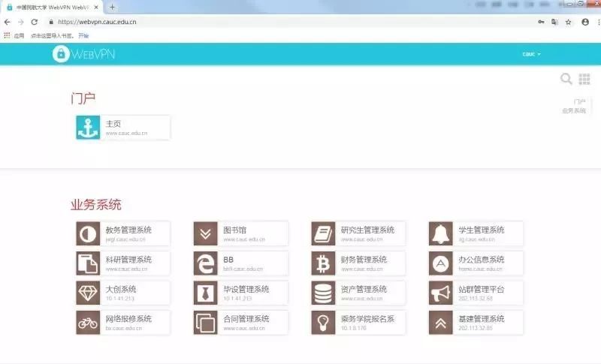The image size is (601, 364).
Task: Click the BB link title
Action: click(x=228, y=260)
